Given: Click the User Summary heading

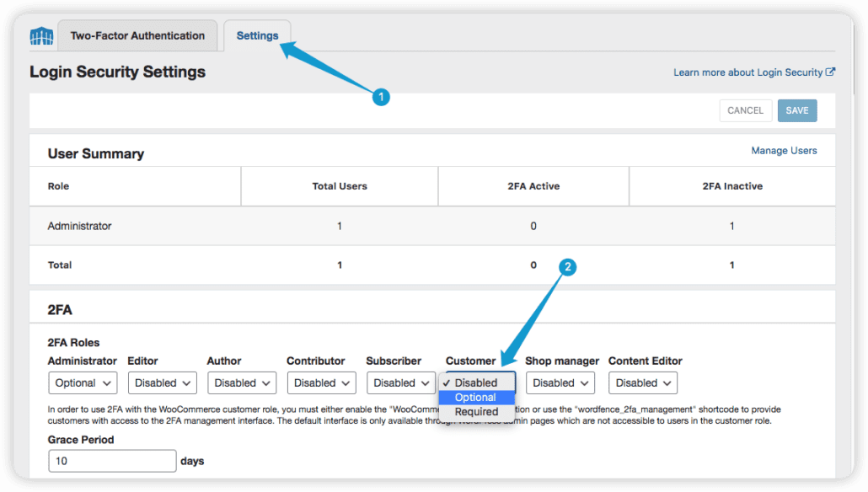Looking at the screenshot, I should tap(96, 154).
